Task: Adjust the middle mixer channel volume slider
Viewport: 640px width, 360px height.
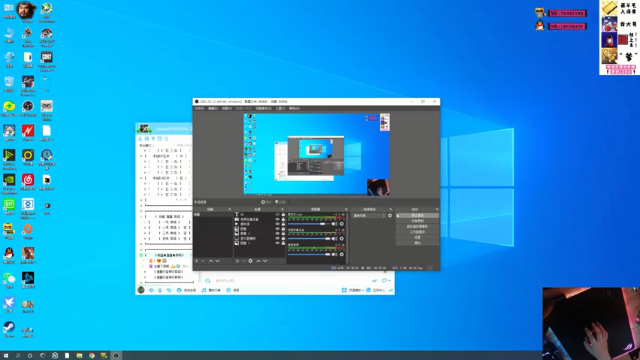Action: click(x=309, y=238)
